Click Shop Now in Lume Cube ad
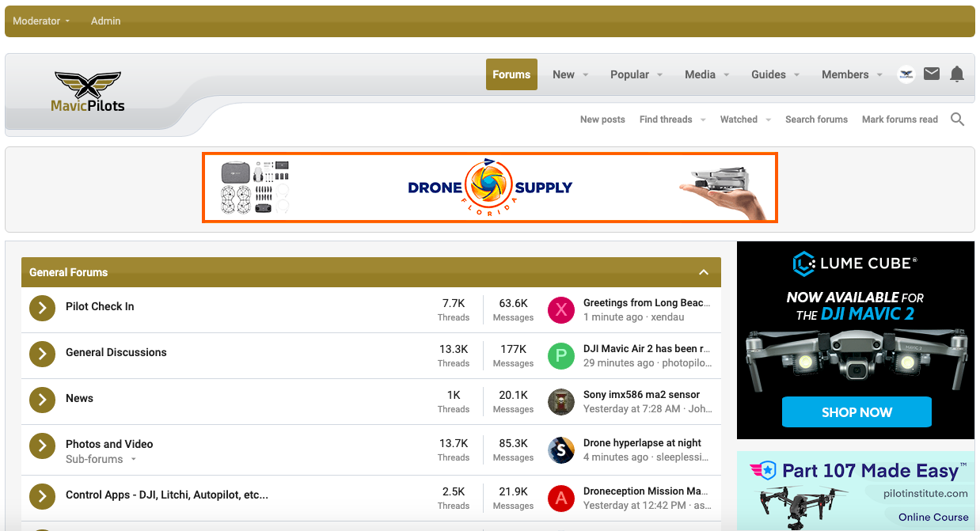 [x=857, y=412]
